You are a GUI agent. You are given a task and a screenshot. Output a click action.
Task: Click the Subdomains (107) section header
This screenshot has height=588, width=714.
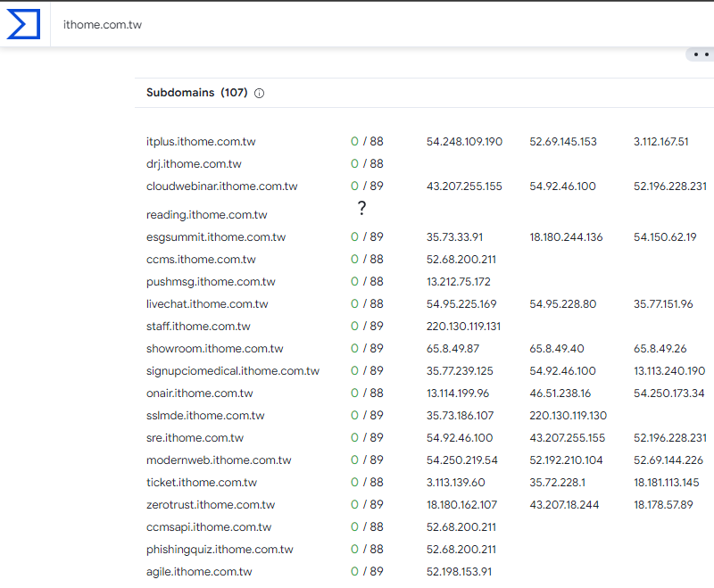(x=196, y=93)
